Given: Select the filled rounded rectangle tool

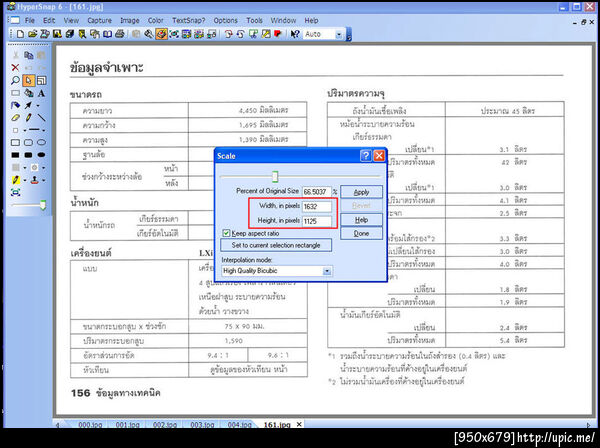Looking at the screenshot, I should coord(28,155).
